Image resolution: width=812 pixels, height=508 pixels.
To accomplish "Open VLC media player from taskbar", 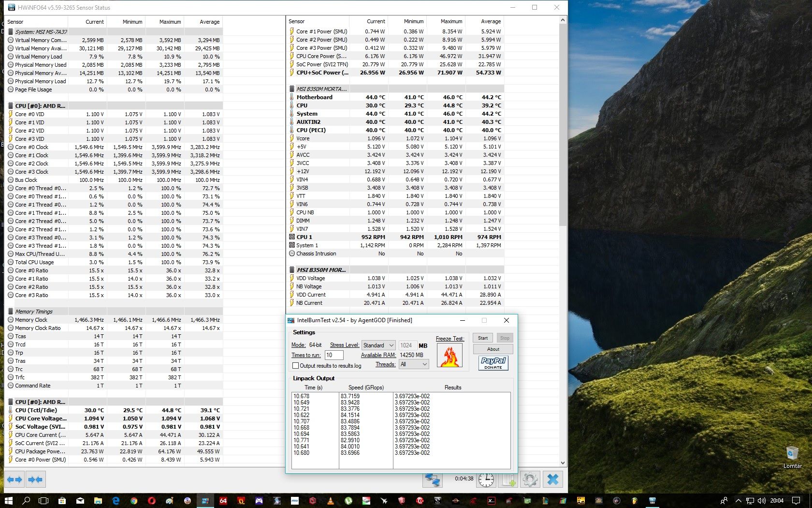I will click(x=330, y=501).
